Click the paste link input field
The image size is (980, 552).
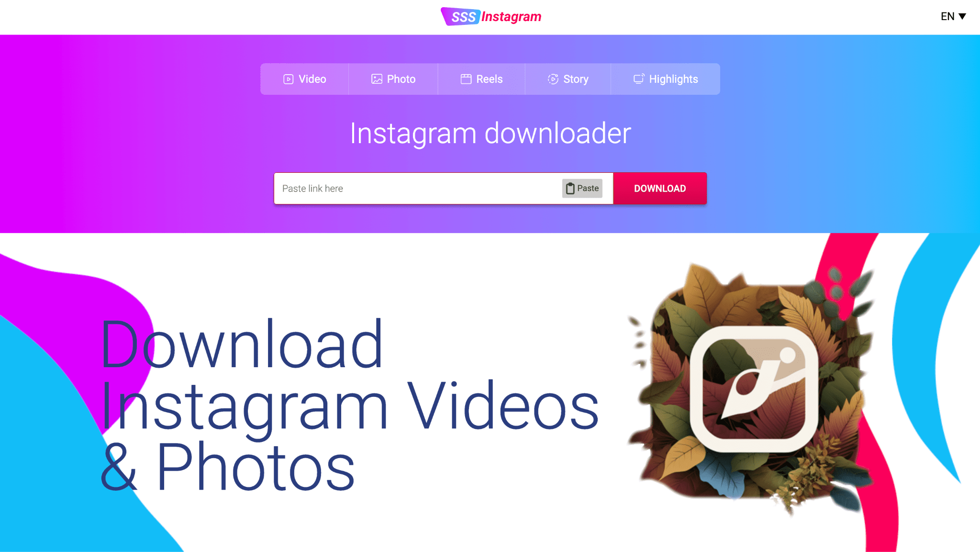(x=417, y=189)
